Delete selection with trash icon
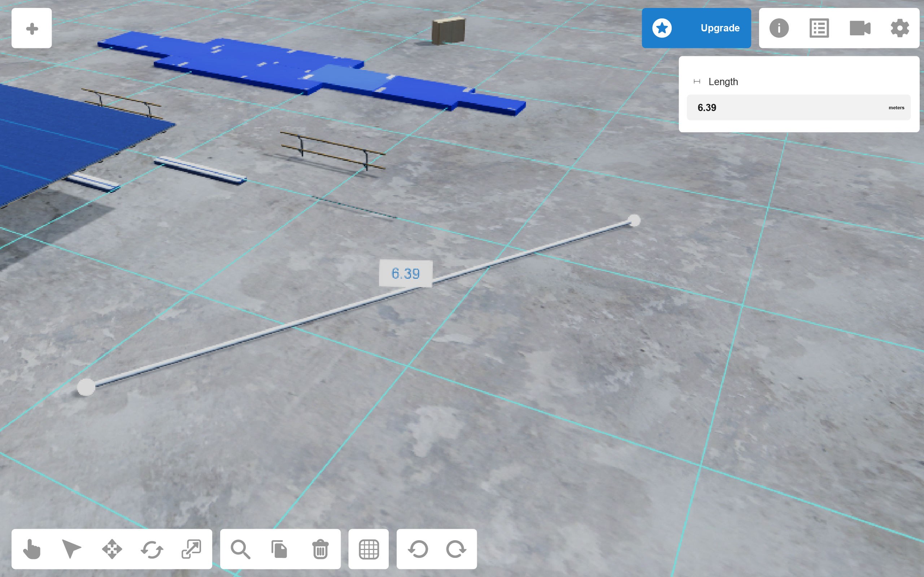This screenshot has width=924, height=577. (x=321, y=549)
